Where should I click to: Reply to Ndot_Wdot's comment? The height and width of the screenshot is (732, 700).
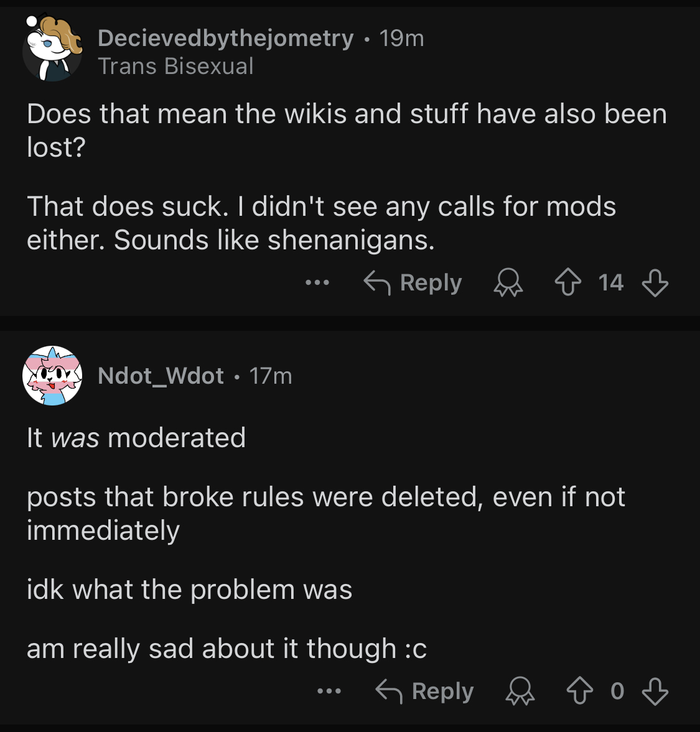(x=424, y=691)
